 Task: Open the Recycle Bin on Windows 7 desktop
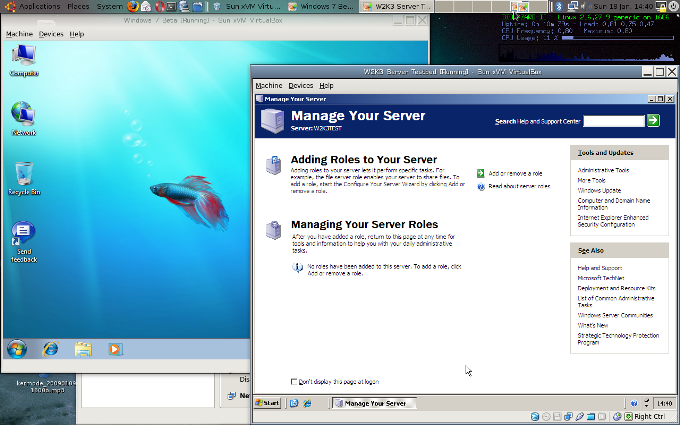[24, 178]
